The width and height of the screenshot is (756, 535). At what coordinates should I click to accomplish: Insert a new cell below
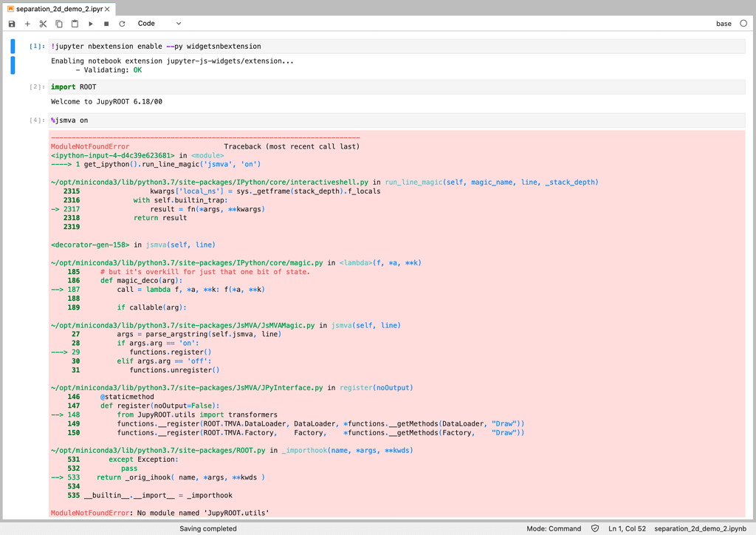27,23
